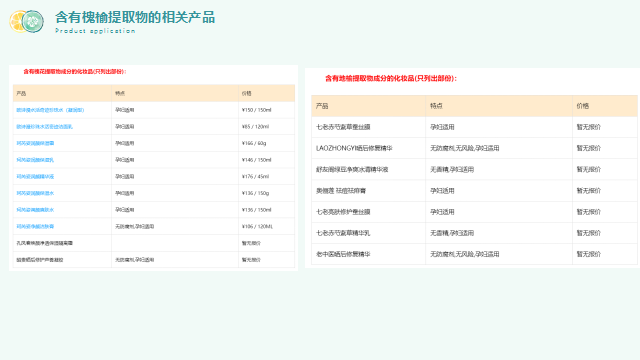Click 价格 header in the right table

click(583, 106)
